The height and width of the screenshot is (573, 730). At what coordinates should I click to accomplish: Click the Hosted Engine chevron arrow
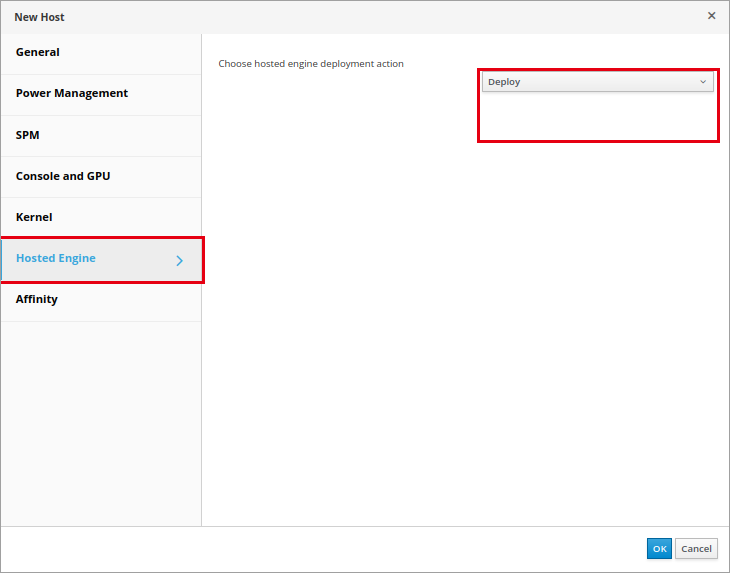coord(180,261)
